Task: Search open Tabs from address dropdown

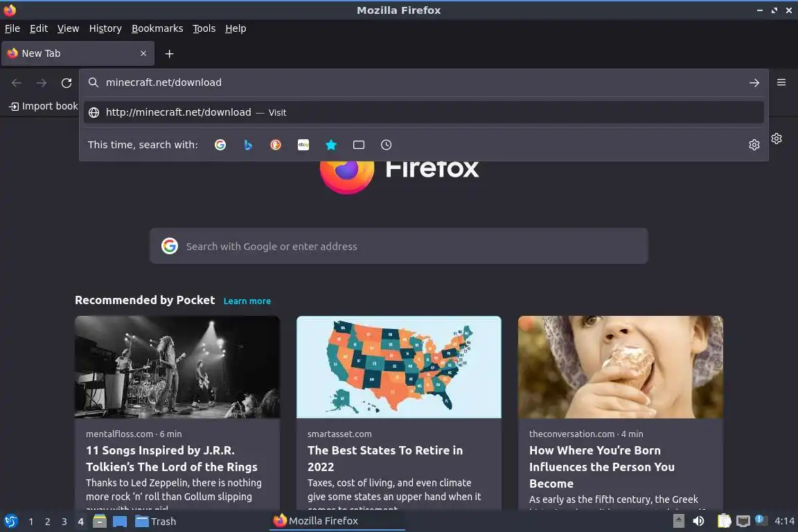Action: (x=359, y=145)
